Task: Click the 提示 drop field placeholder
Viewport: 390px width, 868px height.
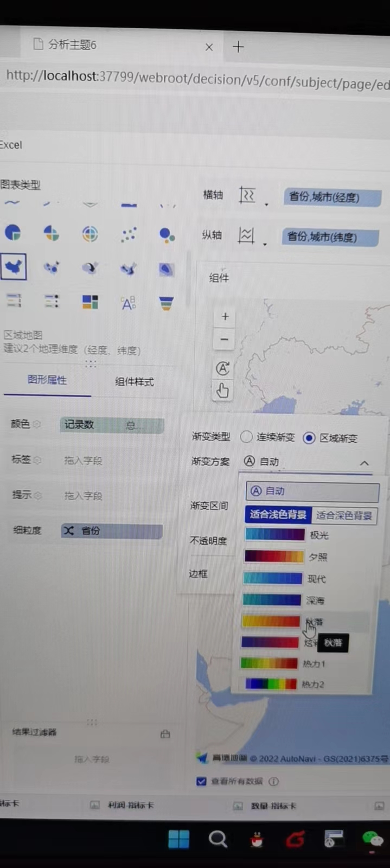Action: [83, 496]
